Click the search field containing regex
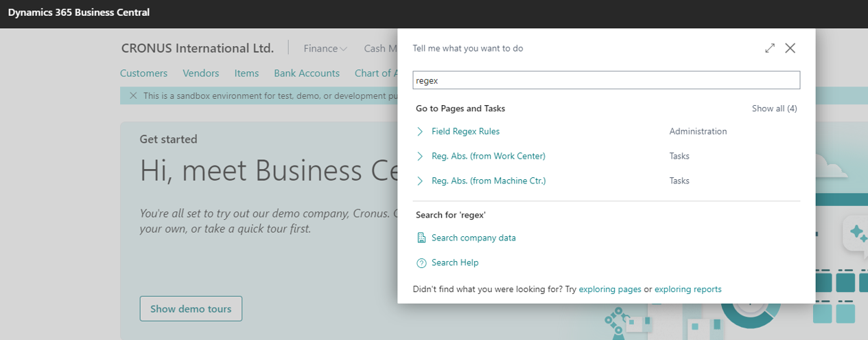 point(606,80)
